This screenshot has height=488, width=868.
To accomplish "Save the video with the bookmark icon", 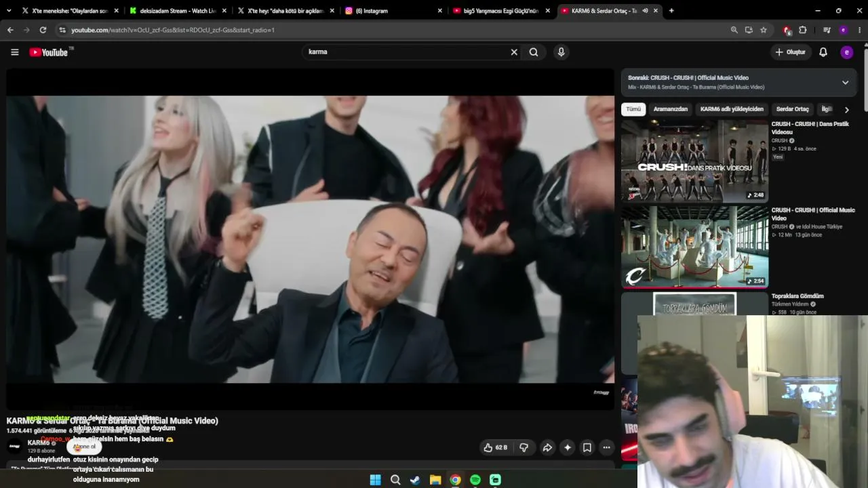I will point(587,447).
